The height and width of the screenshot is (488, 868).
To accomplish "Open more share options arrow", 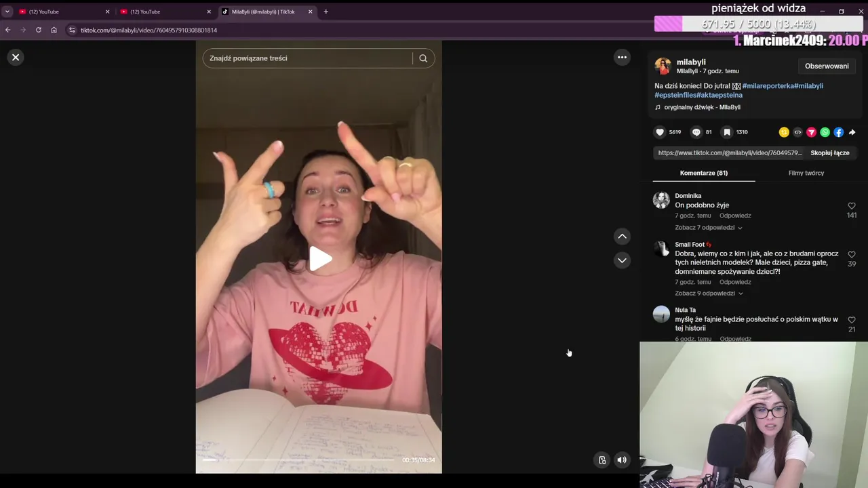I will [x=852, y=132].
